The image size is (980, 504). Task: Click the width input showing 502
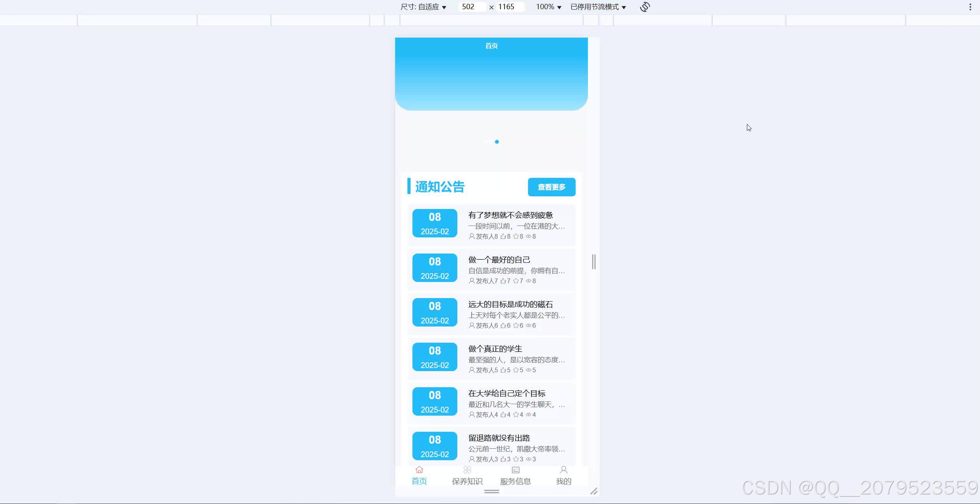[472, 7]
